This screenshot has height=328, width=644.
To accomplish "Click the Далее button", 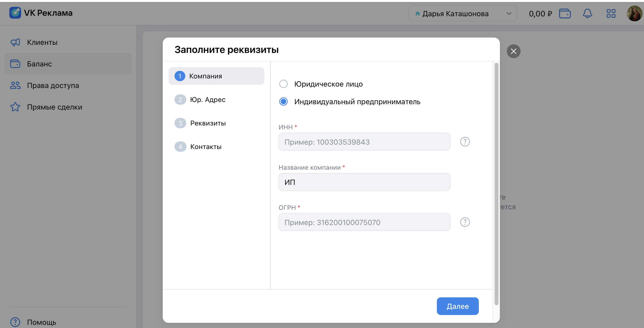I will coord(457,306).
